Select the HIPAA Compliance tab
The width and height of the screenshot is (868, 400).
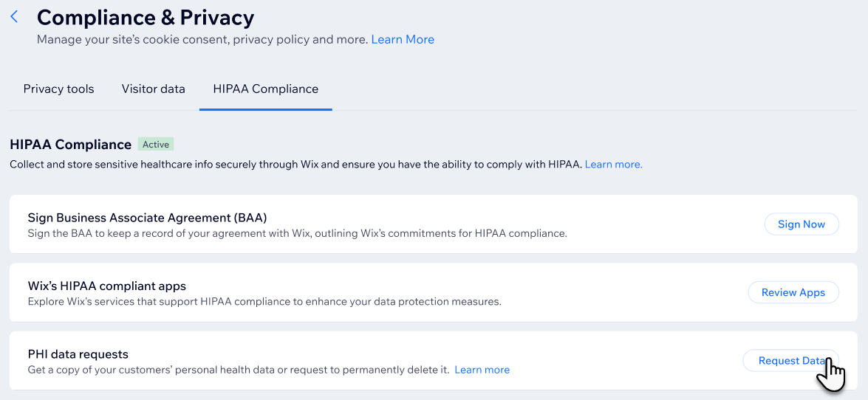click(266, 89)
